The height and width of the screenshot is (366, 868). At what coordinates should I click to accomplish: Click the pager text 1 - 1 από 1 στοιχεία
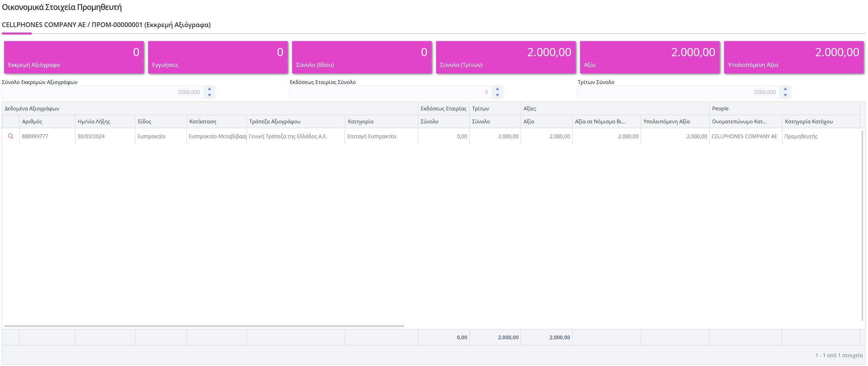(839, 355)
